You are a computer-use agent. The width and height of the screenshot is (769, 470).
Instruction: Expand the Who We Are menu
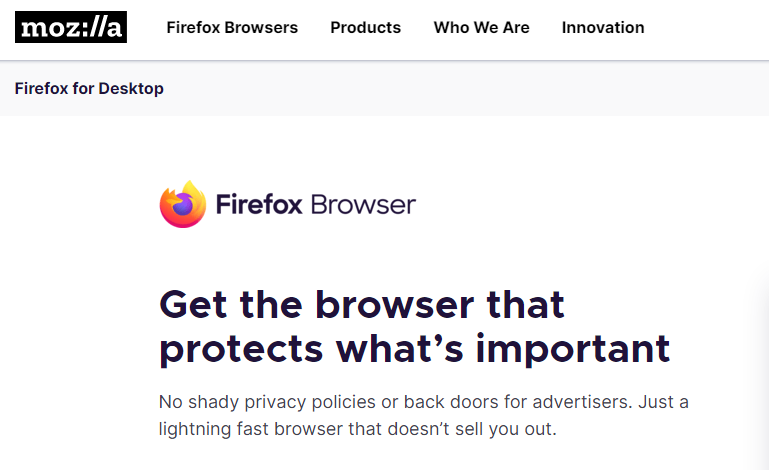[x=481, y=27]
